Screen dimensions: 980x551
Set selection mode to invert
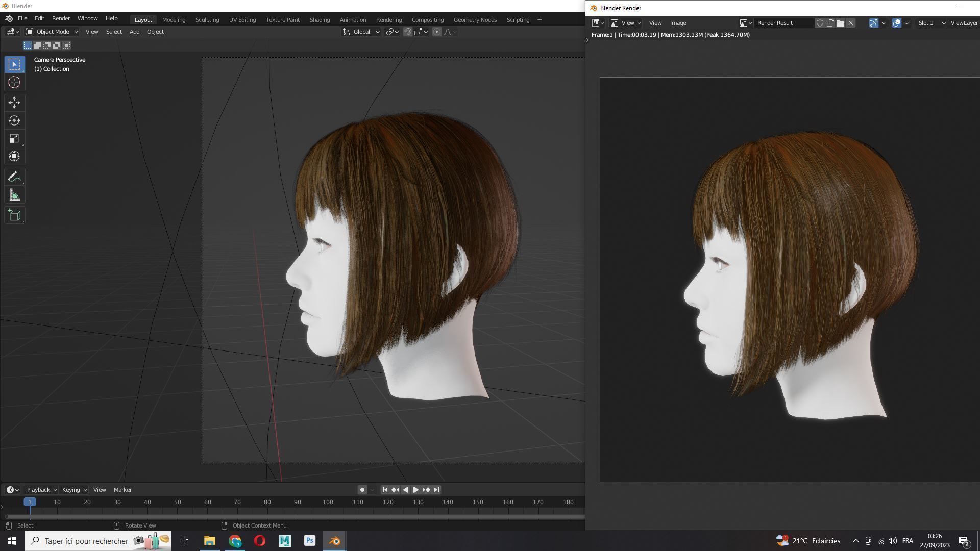pos(57,45)
